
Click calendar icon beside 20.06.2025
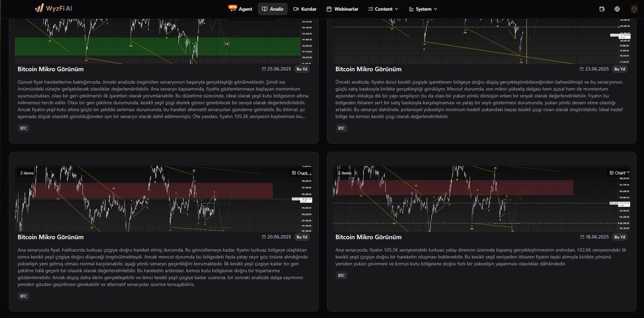[264, 237]
